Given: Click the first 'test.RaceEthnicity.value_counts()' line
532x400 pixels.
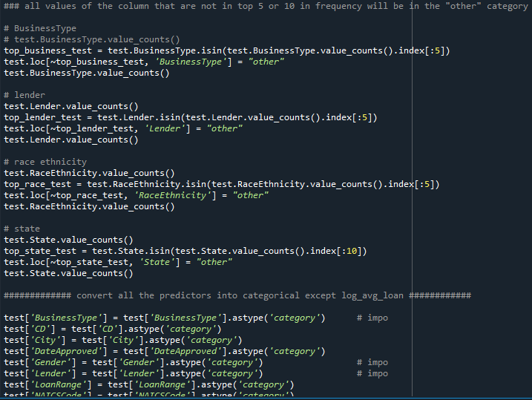Looking at the screenshot, I should click(89, 174).
